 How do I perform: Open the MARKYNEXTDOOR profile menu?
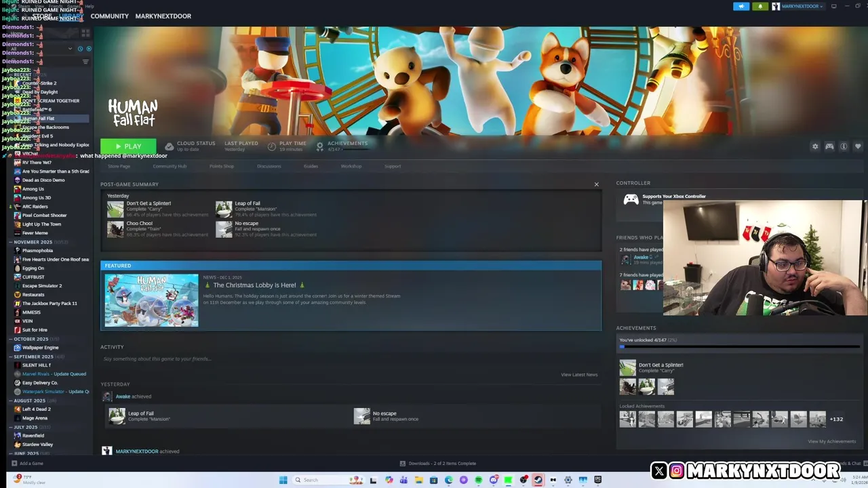(163, 16)
